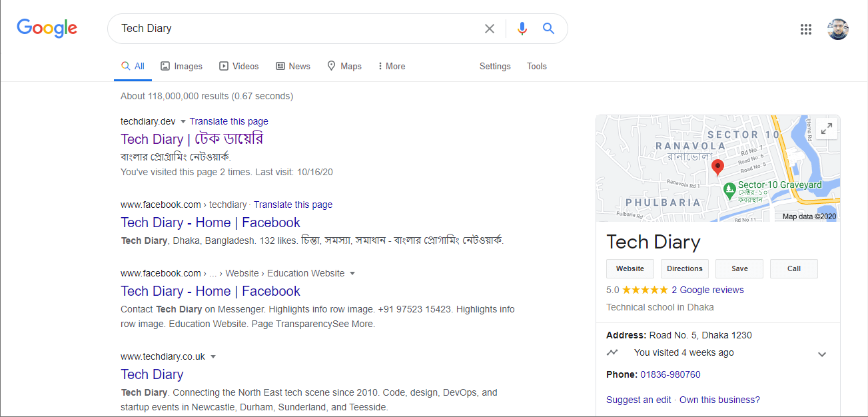
Task: Click the Save button in knowledge panel
Action: [x=739, y=268]
